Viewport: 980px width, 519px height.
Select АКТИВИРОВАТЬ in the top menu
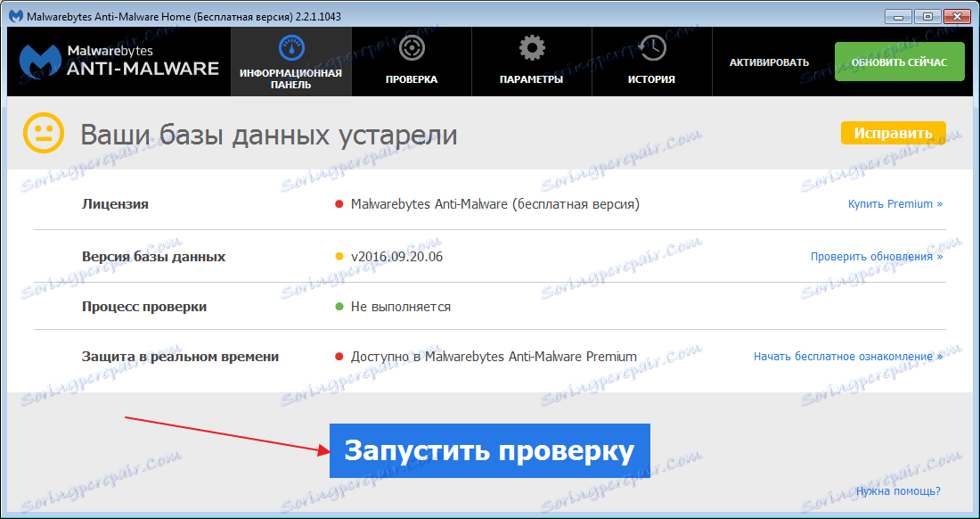coord(772,62)
